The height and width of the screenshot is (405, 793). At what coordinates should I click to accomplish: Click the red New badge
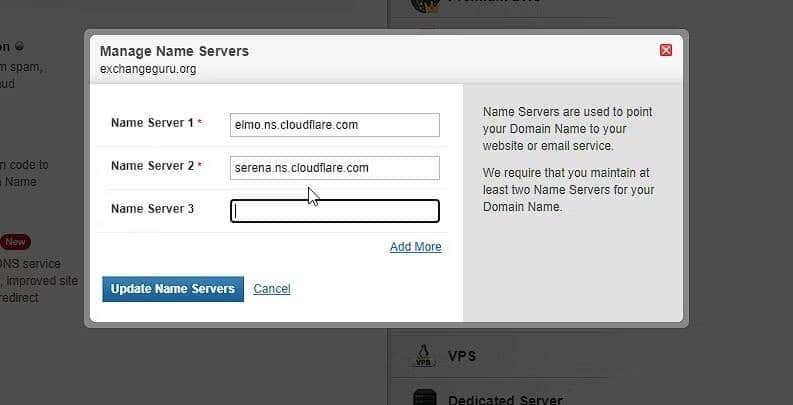click(x=15, y=242)
